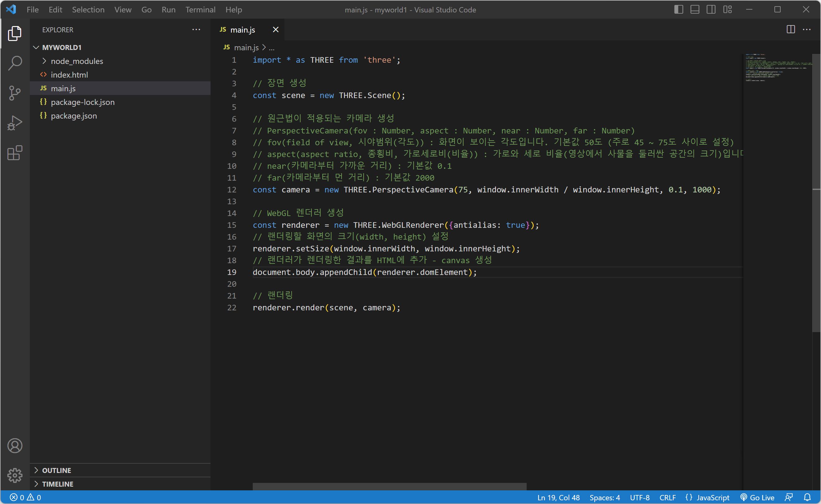The width and height of the screenshot is (821, 504).
Task: Expand the OUTLINE section
Action: pos(56,470)
